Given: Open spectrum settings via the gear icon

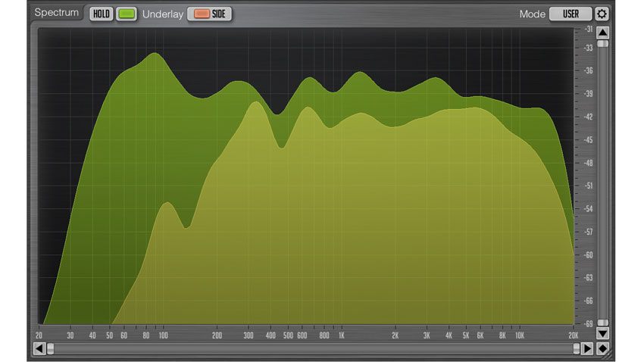Looking at the screenshot, I should point(602,14).
